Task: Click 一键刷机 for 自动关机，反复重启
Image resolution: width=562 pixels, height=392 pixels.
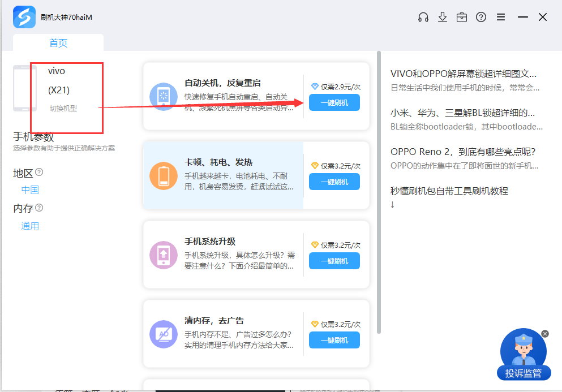Action: click(334, 102)
